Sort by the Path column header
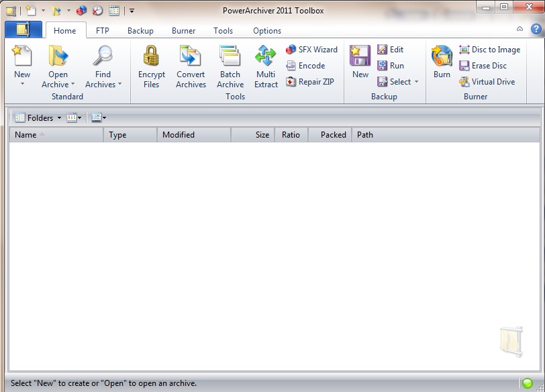The width and height of the screenshot is (545, 392). [x=446, y=135]
